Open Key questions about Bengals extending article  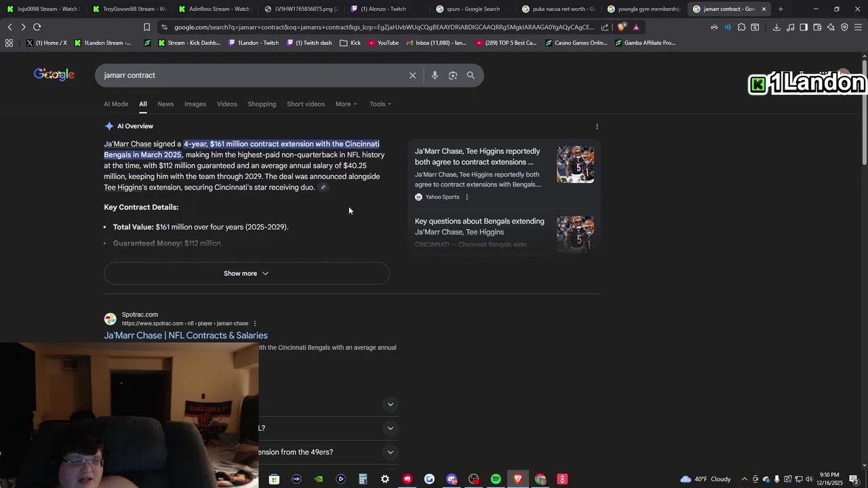click(x=479, y=226)
